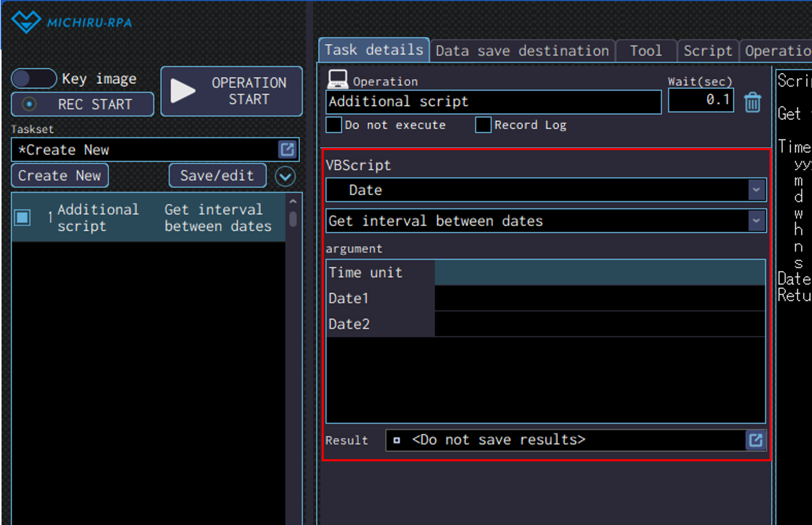812x525 pixels.
Task: Start recording with REC START
Action: tap(83, 104)
